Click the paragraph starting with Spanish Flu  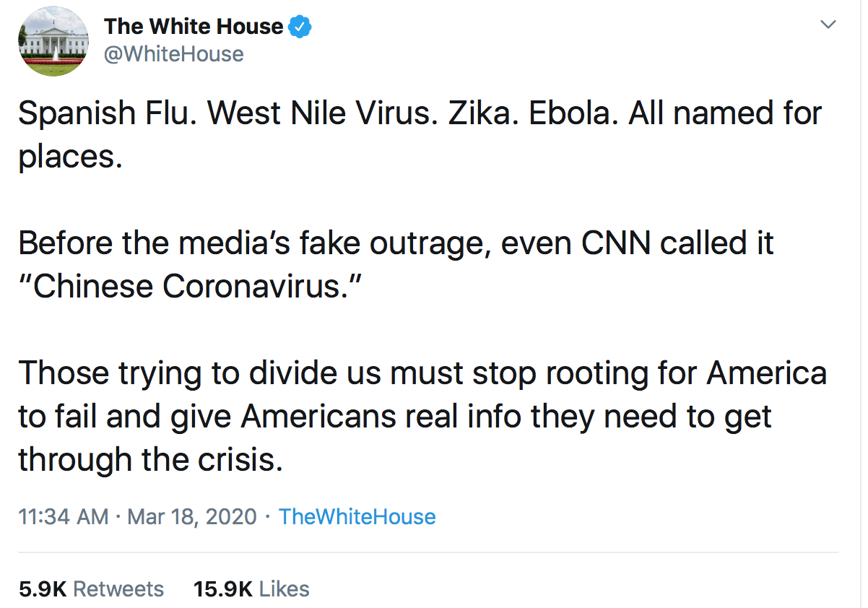pos(420,135)
